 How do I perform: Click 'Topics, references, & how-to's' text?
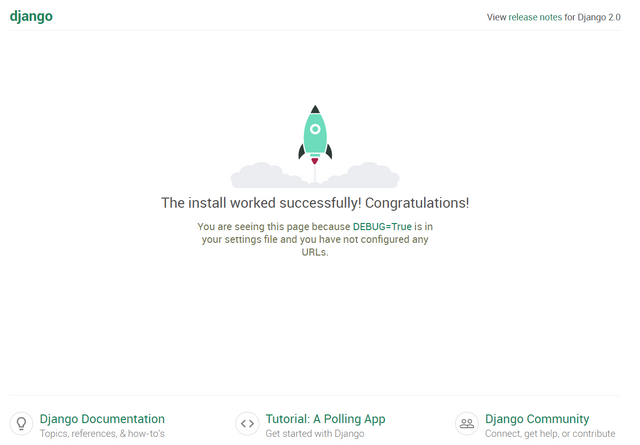click(x=102, y=434)
